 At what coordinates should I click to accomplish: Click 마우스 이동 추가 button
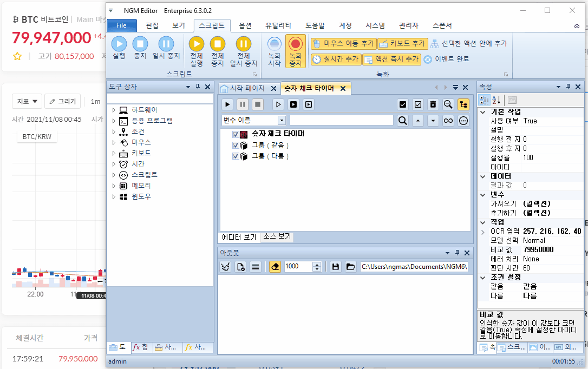(x=343, y=43)
